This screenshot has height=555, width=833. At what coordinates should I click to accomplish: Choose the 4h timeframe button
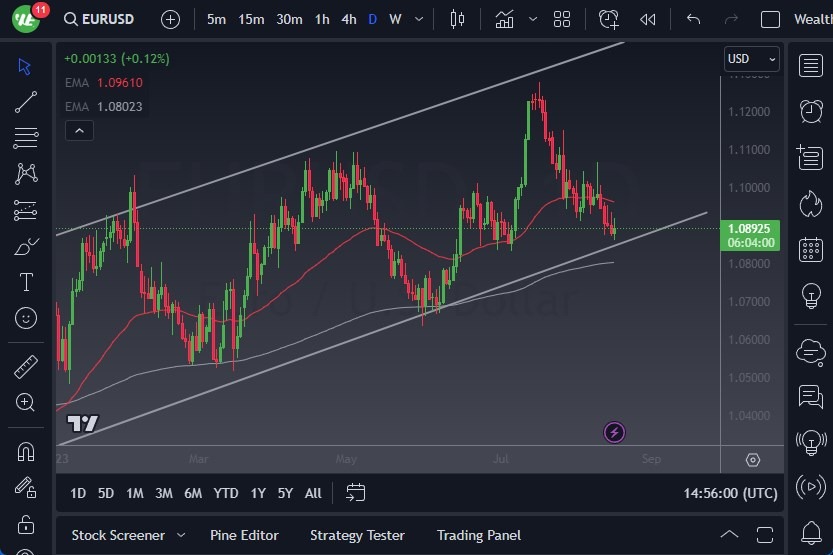tap(348, 19)
